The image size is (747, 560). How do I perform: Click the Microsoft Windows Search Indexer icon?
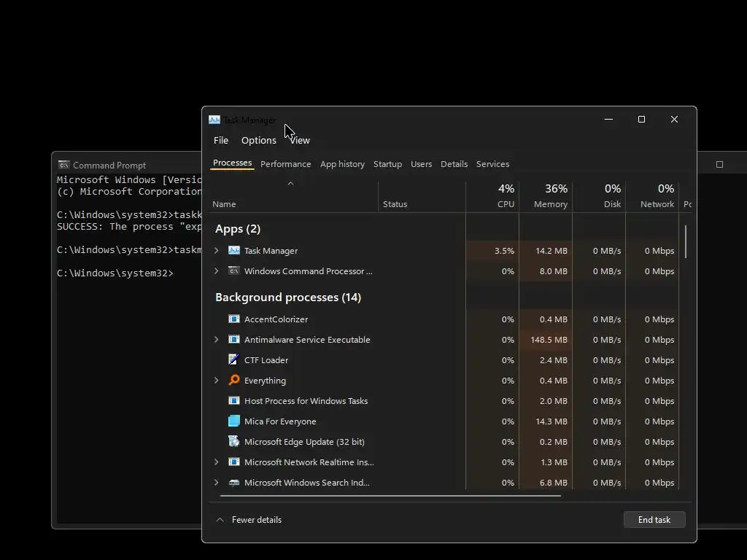coord(234,483)
